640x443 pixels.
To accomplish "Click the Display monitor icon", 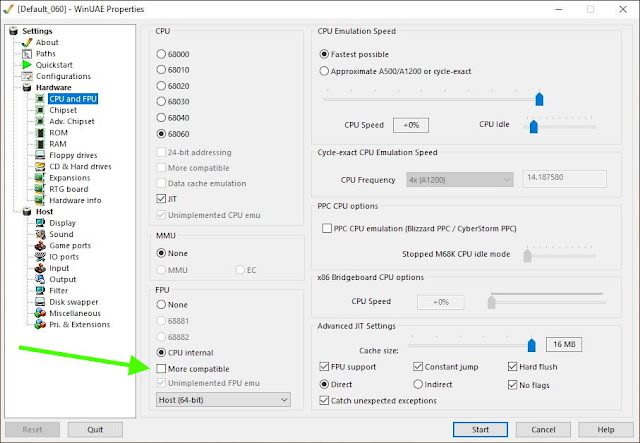I will click(x=40, y=223).
